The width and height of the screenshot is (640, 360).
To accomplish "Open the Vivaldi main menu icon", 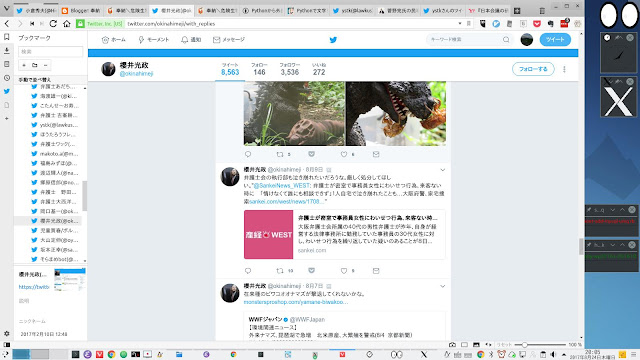I will coord(6,8).
